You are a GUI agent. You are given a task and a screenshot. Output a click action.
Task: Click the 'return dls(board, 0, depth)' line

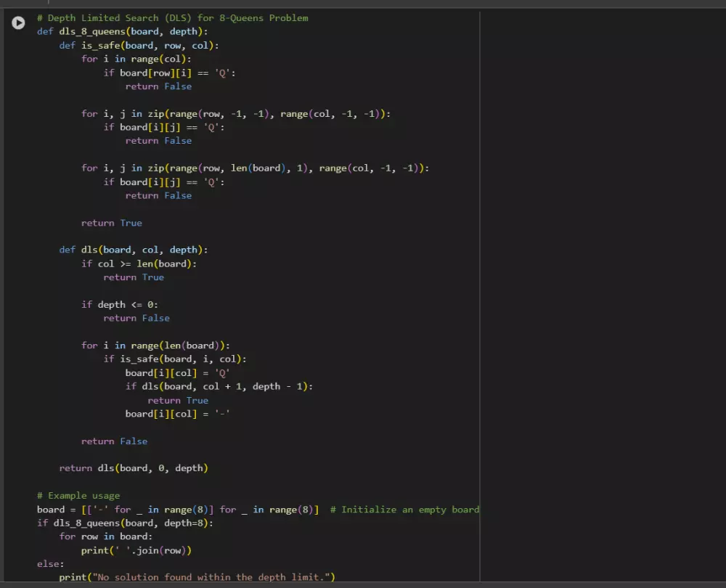click(134, 468)
